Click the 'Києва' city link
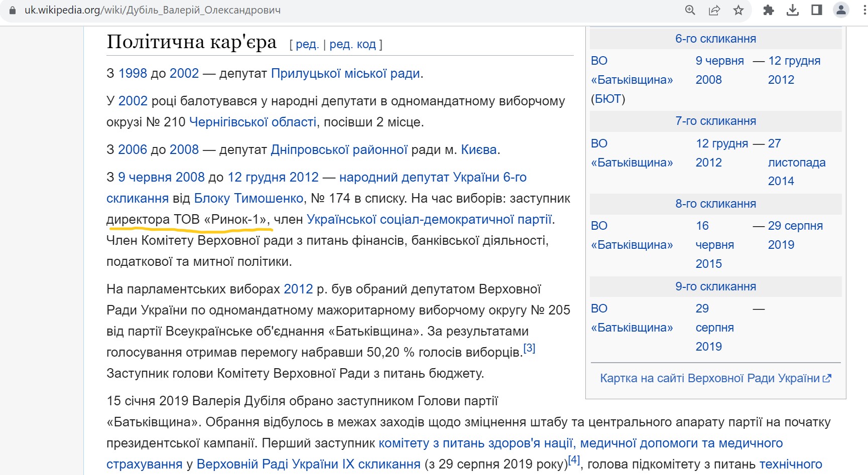868x475 pixels. click(478, 150)
